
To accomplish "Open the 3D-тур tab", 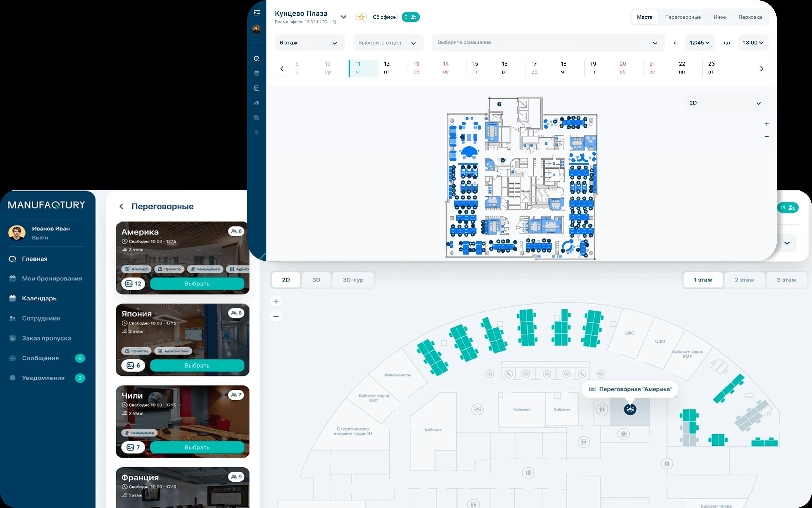I will pyautogui.click(x=353, y=280).
